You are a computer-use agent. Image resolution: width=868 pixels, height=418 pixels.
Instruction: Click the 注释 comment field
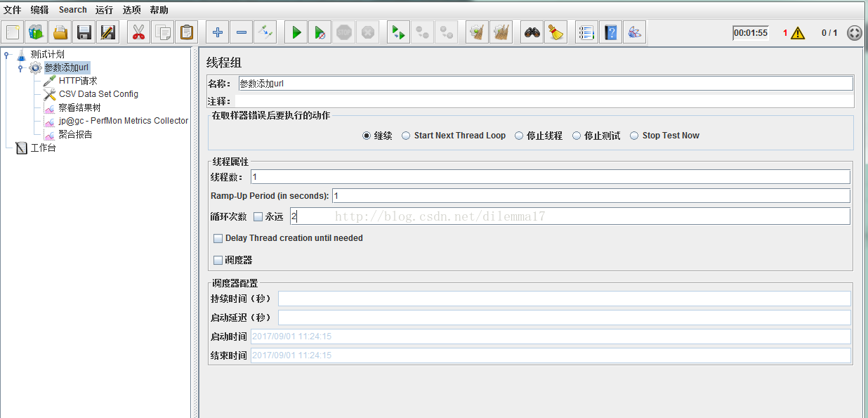pyautogui.click(x=544, y=101)
